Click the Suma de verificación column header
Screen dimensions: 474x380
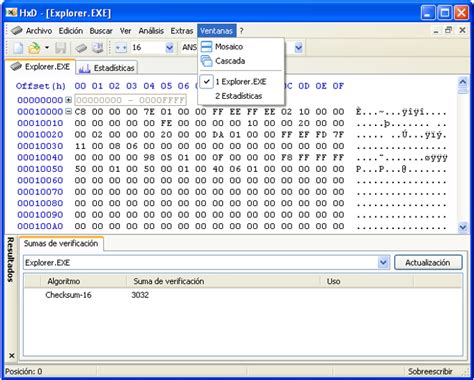click(x=223, y=281)
